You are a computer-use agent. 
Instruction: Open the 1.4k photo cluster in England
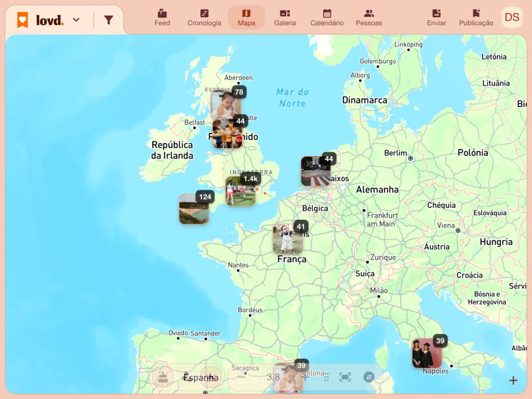[241, 191]
